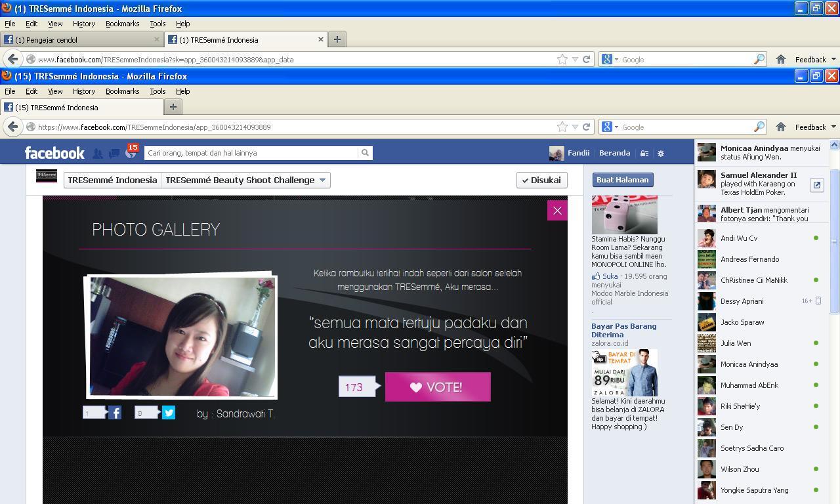This screenshot has width=840, height=504.
Task: Open the privacy shortcuts lock icon
Action: tap(644, 153)
